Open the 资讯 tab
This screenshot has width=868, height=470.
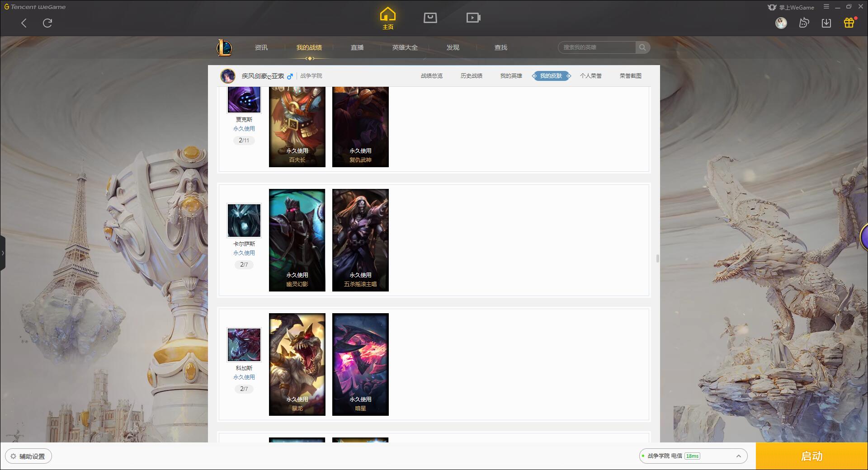(x=261, y=47)
